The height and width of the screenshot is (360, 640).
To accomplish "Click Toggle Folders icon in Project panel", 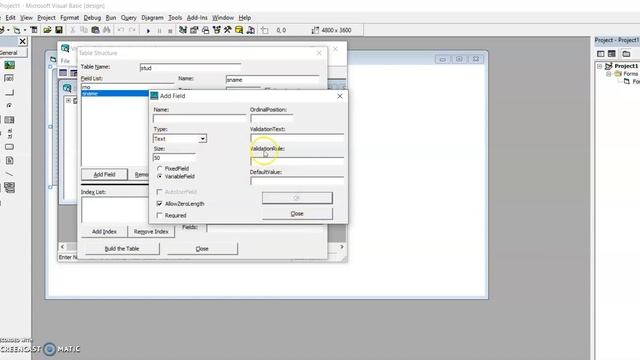I will [626, 53].
